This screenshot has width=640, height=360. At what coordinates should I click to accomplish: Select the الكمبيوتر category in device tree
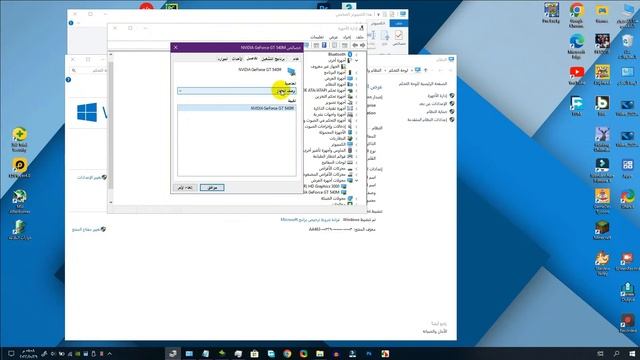point(341,144)
